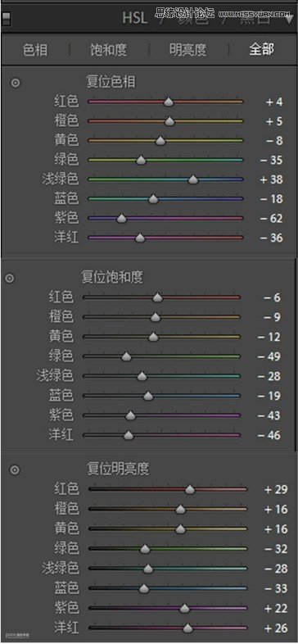This screenshot has height=644, width=298.
Task: Switch to the 色相 tab
Action: click(x=35, y=50)
